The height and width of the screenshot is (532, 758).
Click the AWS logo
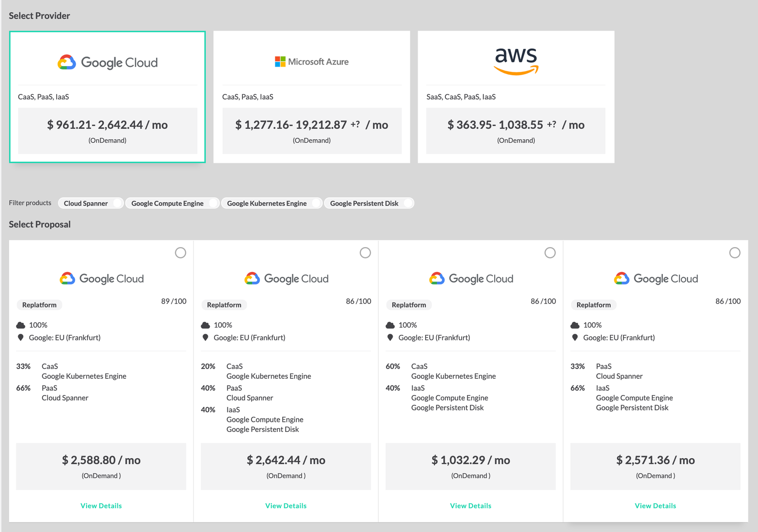tap(516, 61)
